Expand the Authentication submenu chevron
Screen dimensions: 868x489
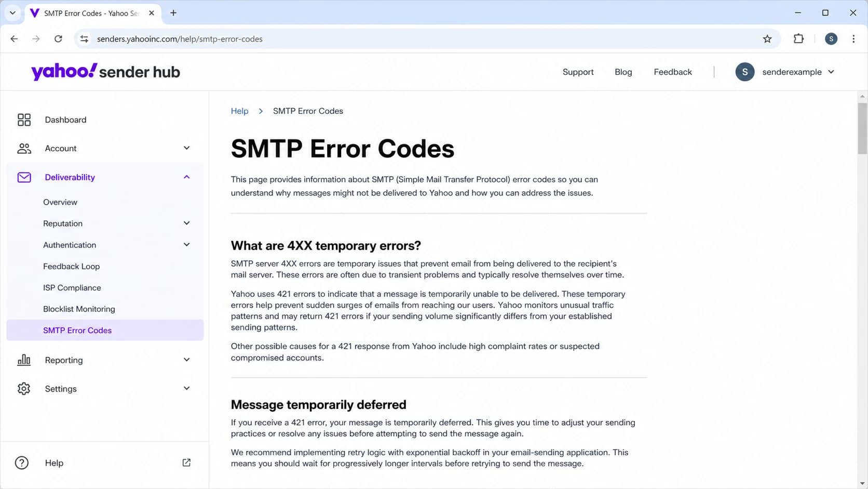187,245
